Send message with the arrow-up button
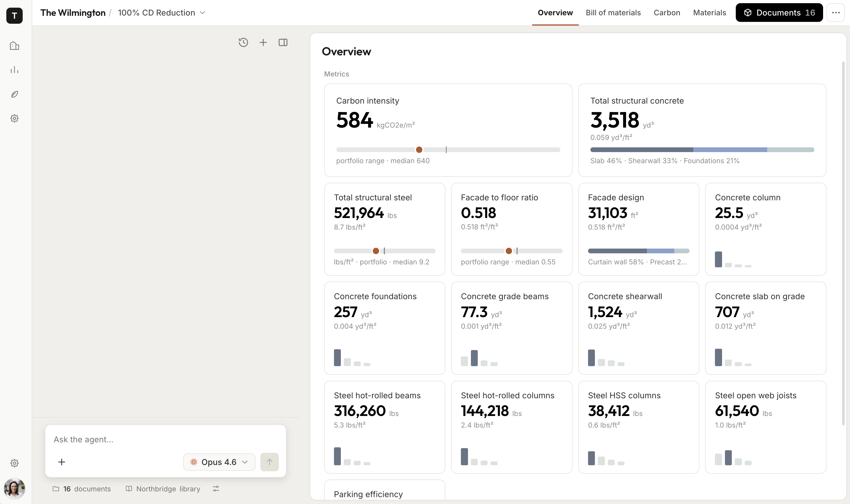 (270, 462)
